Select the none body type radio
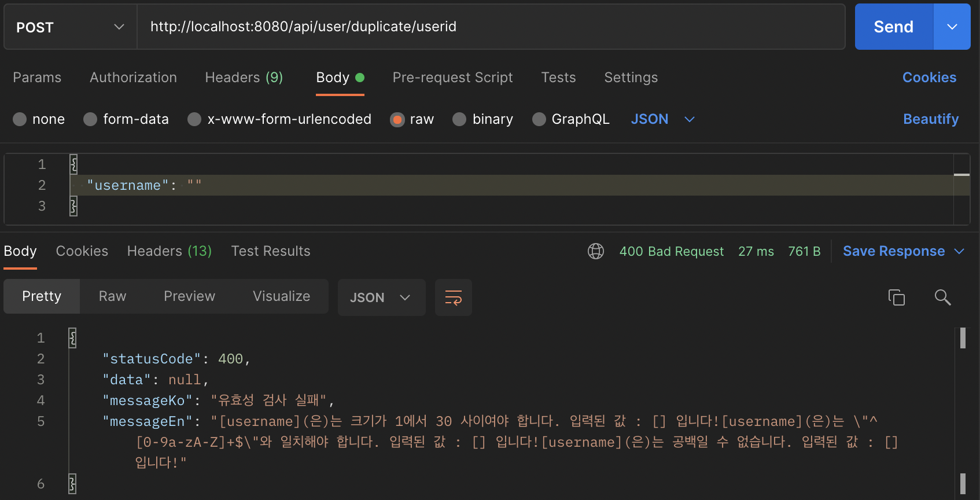Image resolution: width=980 pixels, height=500 pixels. coord(20,119)
